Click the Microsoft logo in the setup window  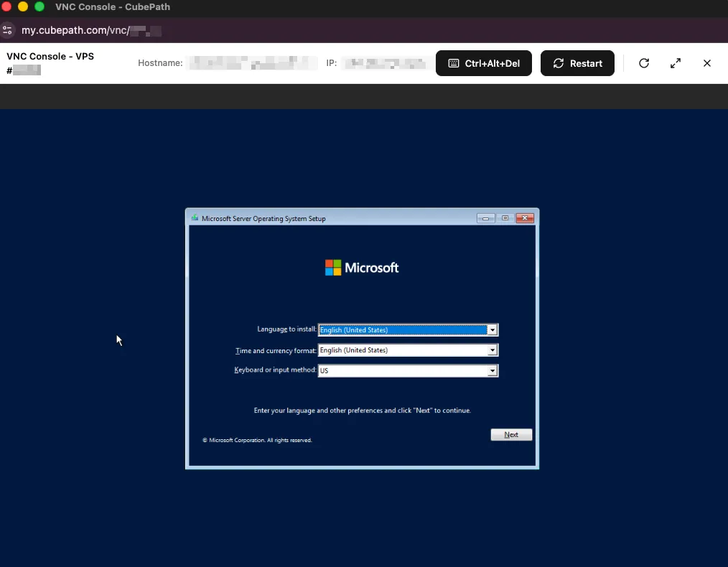[x=362, y=267]
